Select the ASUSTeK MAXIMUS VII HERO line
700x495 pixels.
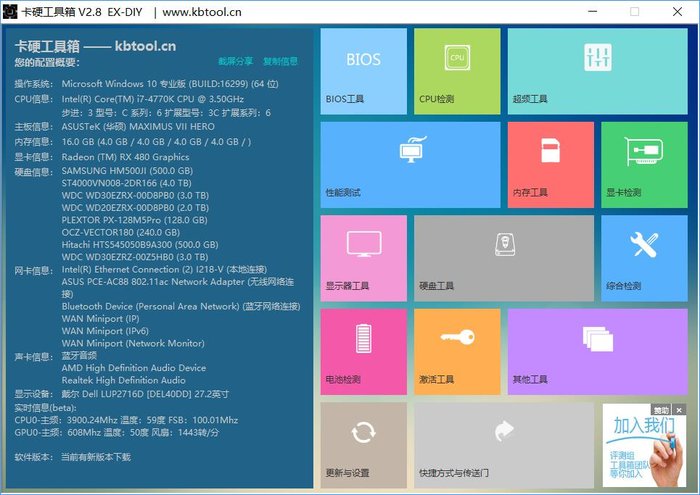pos(138,126)
